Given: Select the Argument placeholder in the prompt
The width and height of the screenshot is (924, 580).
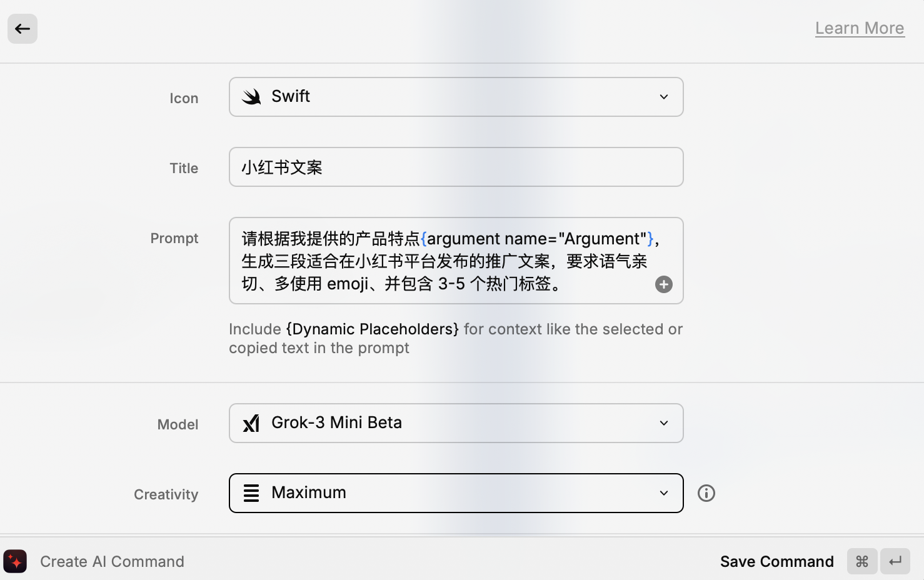Looking at the screenshot, I should (x=538, y=239).
